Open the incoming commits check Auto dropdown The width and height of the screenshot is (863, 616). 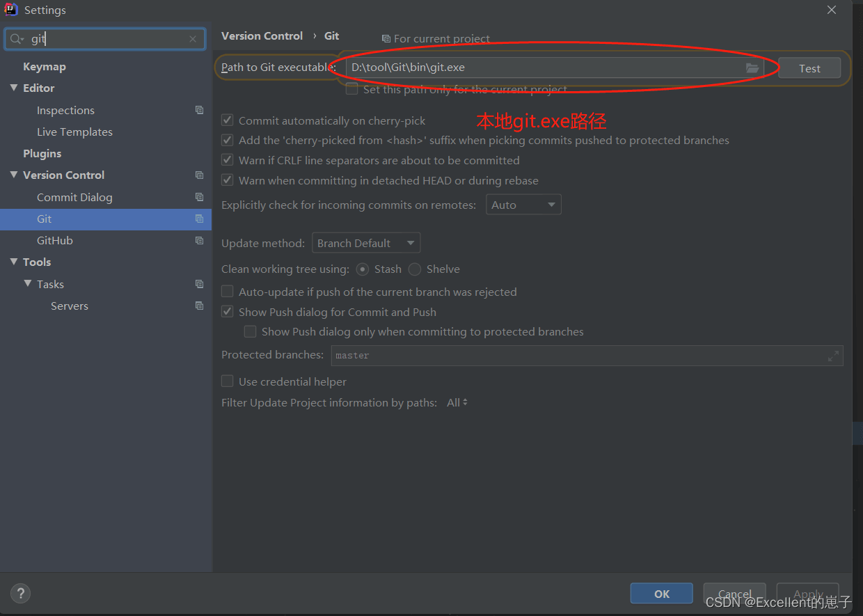[523, 205]
